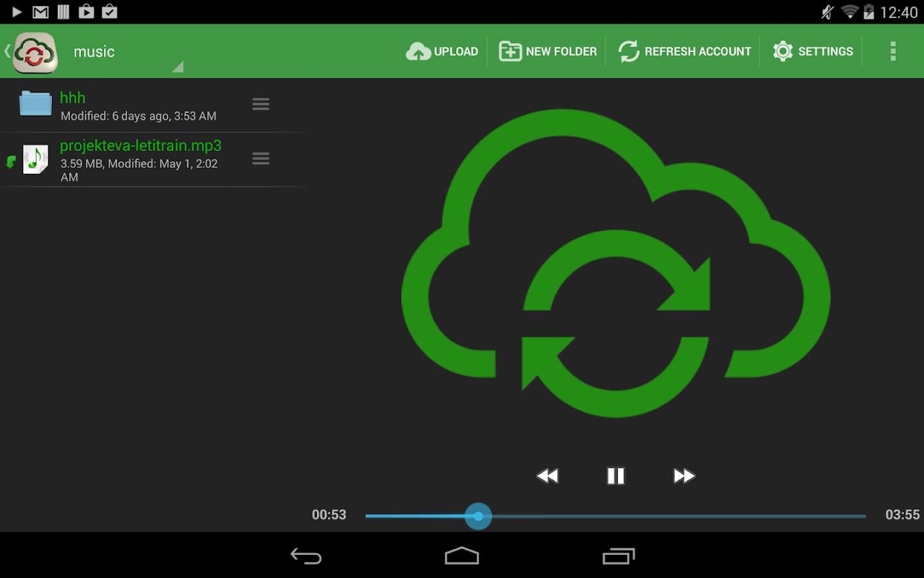Open options menu for hhh folder
Screen dimensions: 924x578
261,104
